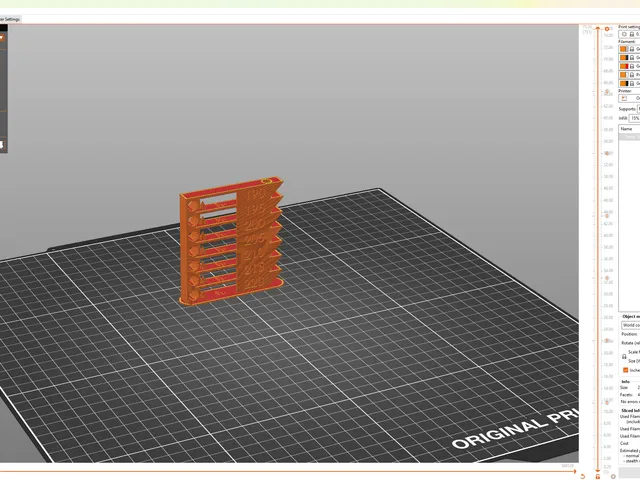Click the Name column header in object list
Viewport: 640px width, 480px height.
(x=629, y=129)
